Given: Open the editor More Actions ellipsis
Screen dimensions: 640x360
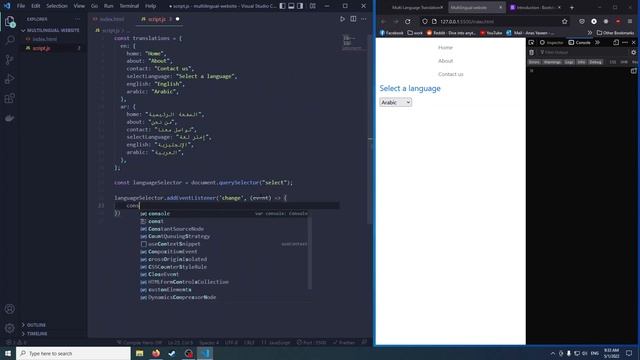Looking at the screenshot, I should pyautogui.click(x=364, y=19).
